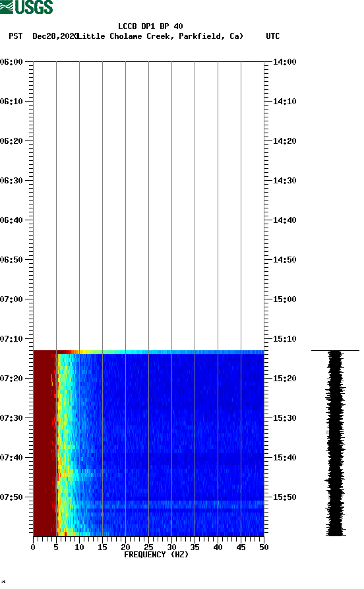Image resolution: width=364 pixels, height=589 pixels.
Task: Click the 15:10 UTC time label
Action: click(284, 339)
